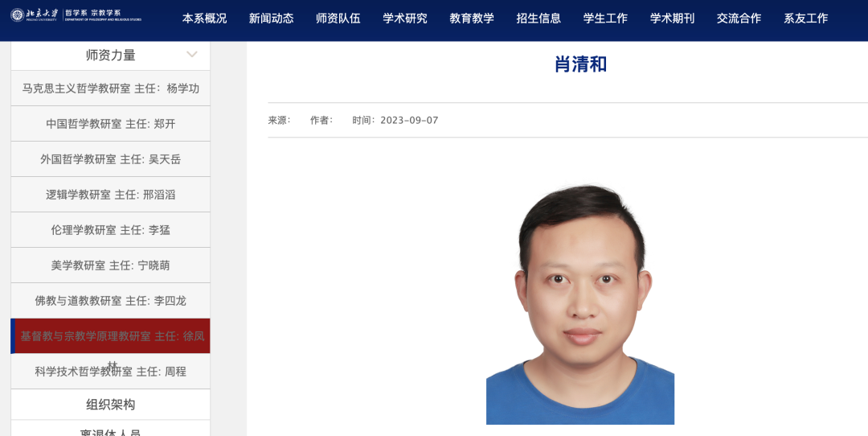The height and width of the screenshot is (436, 868).
Task: Open 外国哲学教研室 sidebar entry
Action: coord(111,159)
